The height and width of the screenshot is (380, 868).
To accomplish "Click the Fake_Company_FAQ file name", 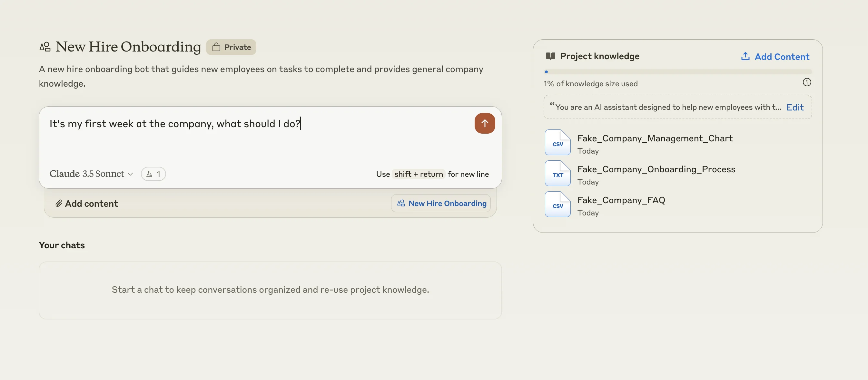I will click(621, 200).
